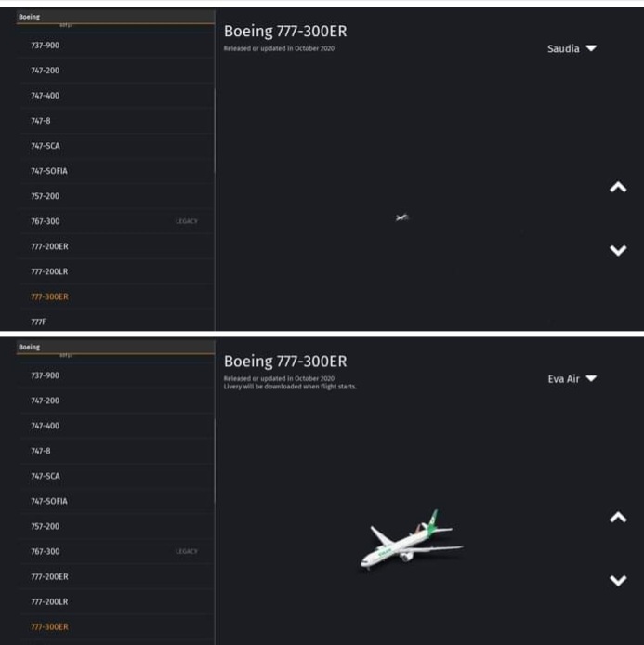Select 747-8 in the Eva Air screen's list
Screen dimensions: 644x645
(x=40, y=451)
